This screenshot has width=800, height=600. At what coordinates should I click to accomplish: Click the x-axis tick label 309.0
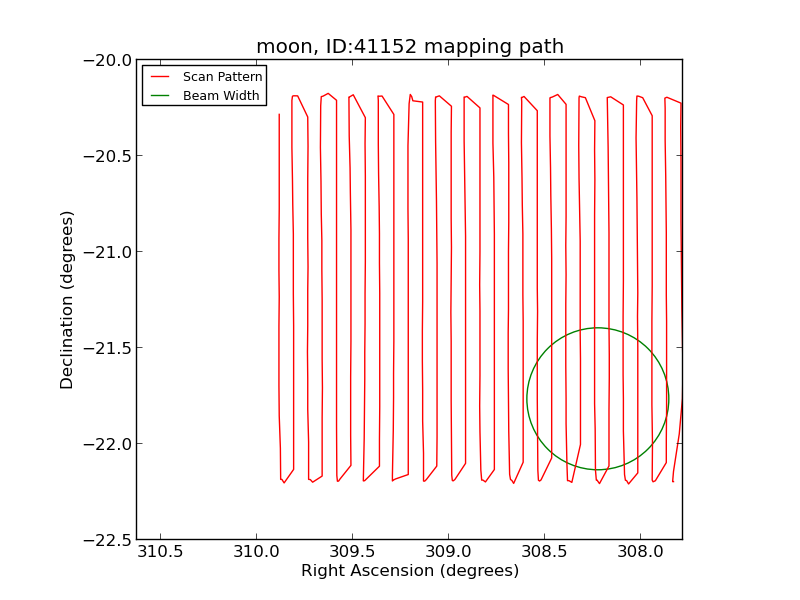tap(448, 552)
